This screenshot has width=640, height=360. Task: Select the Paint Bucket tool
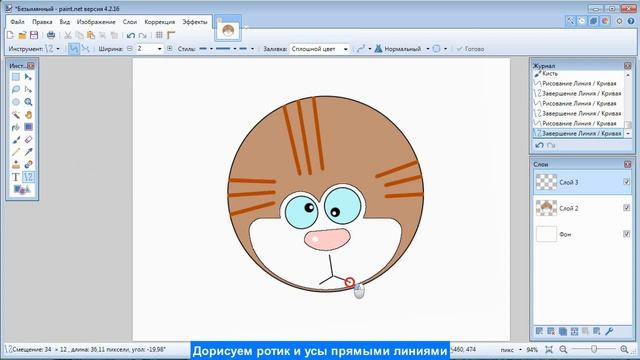(16, 127)
